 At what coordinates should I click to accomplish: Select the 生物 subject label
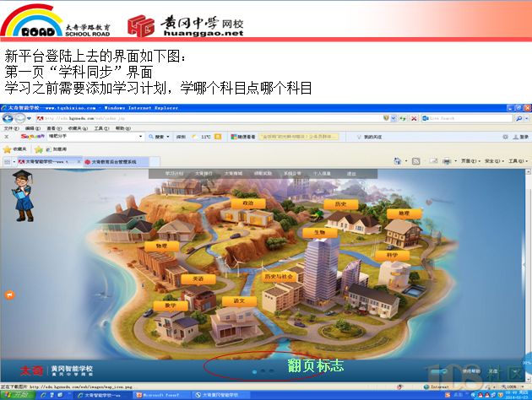319,233
